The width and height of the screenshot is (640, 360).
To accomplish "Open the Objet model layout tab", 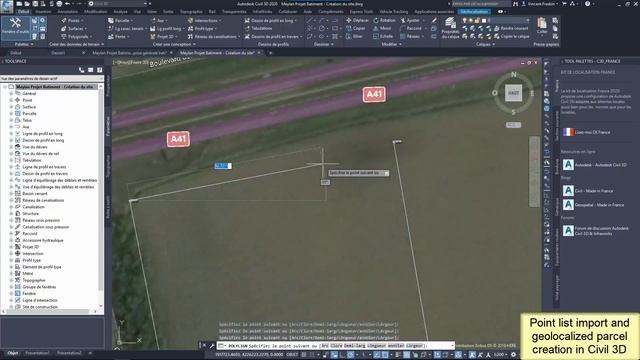I will 13,353.
